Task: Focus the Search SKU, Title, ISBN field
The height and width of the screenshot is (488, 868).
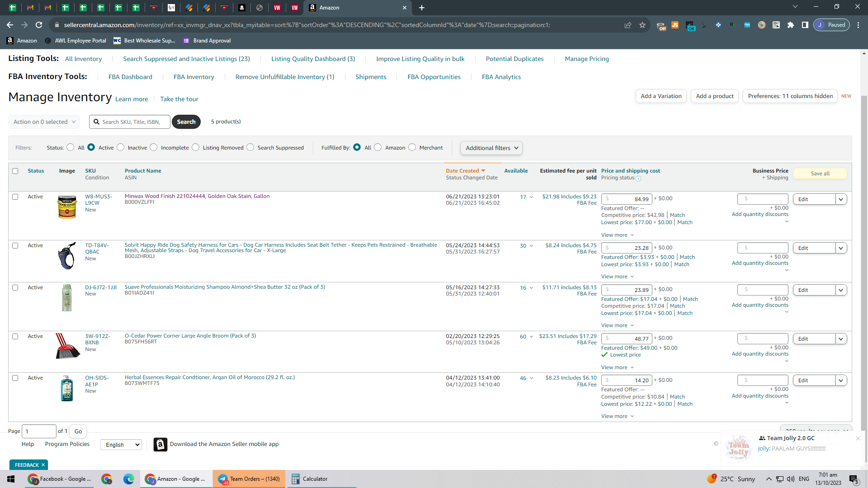Action: pyautogui.click(x=130, y=122)
